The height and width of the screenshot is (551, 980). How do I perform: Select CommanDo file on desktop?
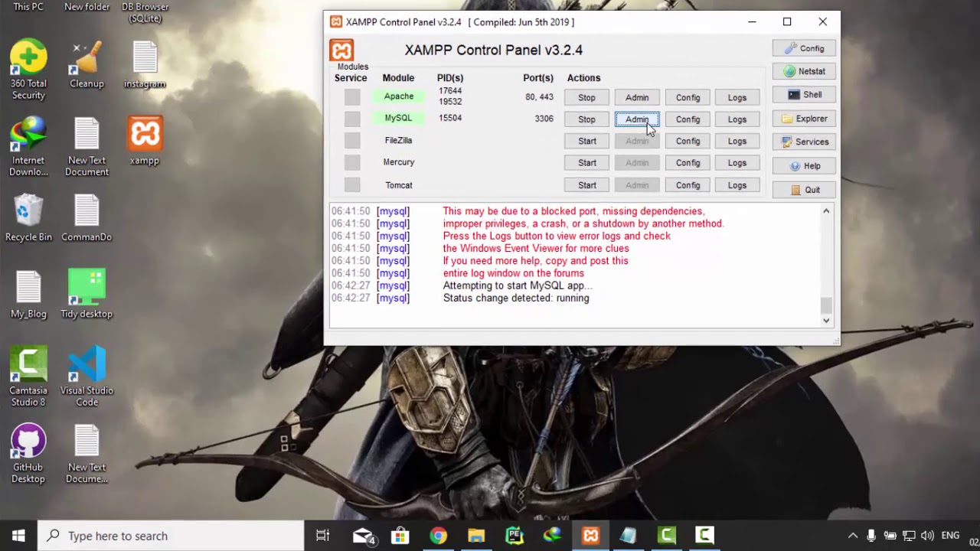[x=87, y=217]
